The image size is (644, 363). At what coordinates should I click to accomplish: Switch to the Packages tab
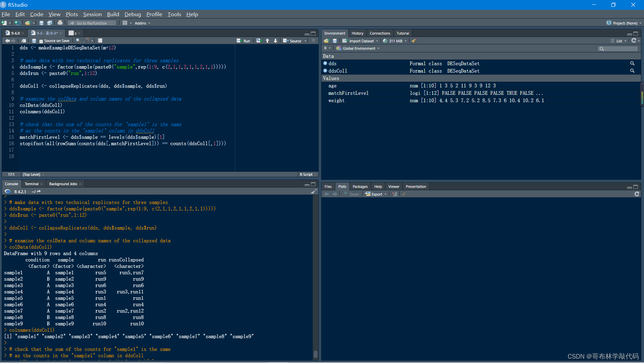coord(360,187)
